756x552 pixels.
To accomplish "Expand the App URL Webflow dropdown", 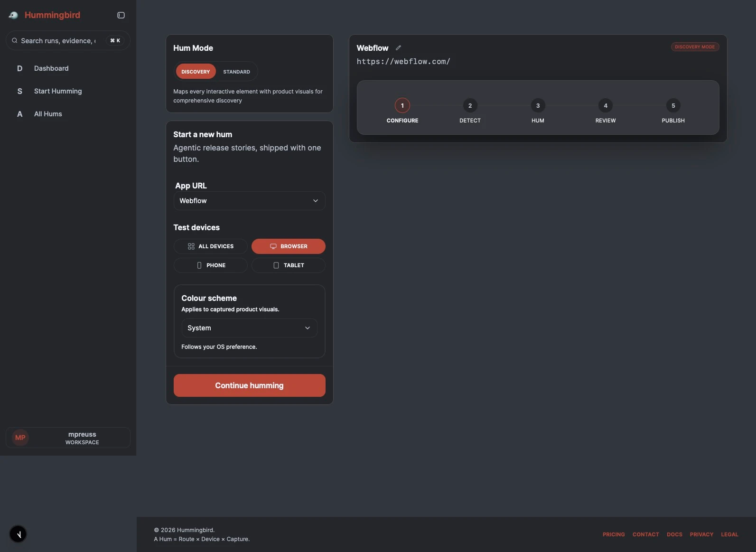I will click(249, 201).
